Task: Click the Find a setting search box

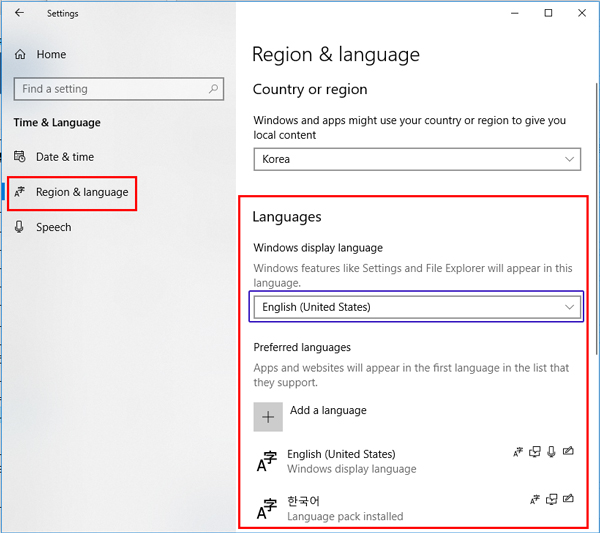Action: pyautogui.click(x=119, y=89)
